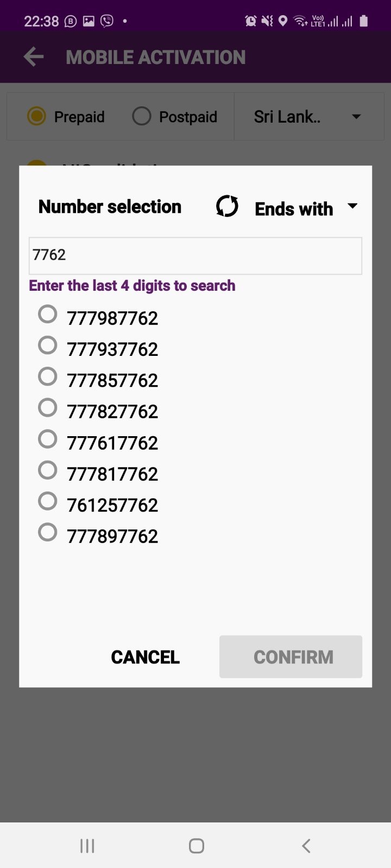Choose number 777897762 from list

(x=98, y=535)
